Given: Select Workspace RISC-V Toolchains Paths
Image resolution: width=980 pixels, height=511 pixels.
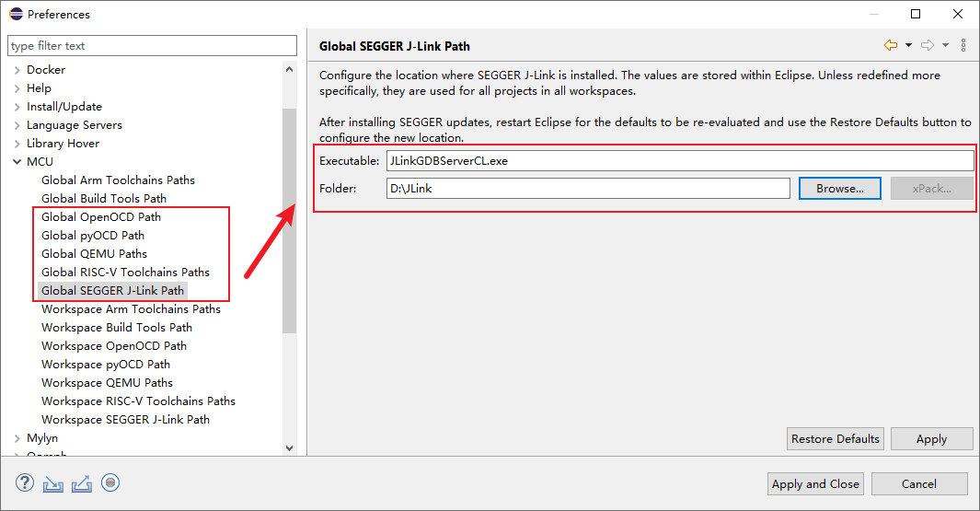Looking at the screenshot, I should coord(139,401).
